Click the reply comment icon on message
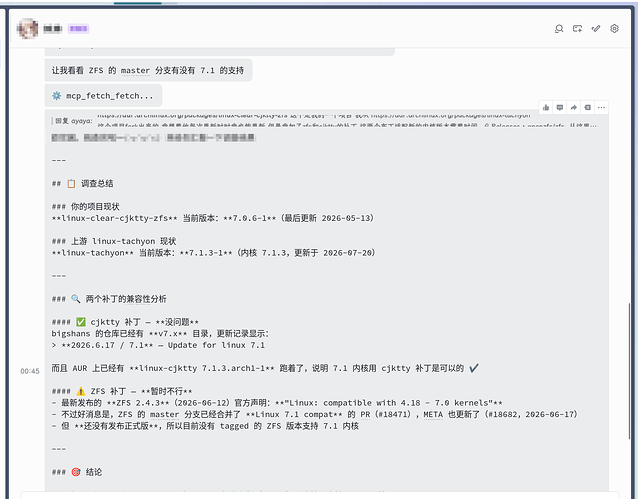 coord(560,107)
